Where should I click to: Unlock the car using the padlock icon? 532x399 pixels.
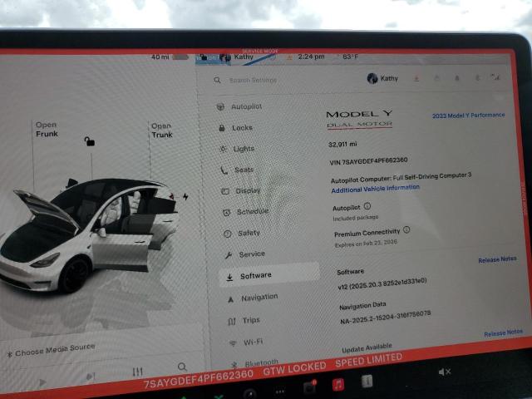click(x=90, y=141)
